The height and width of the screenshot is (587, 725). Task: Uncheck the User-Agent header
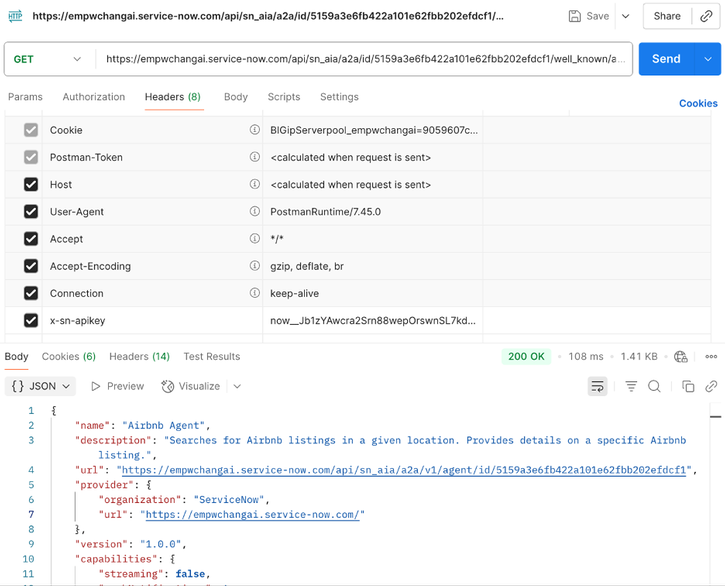click(x=31, y=212)
